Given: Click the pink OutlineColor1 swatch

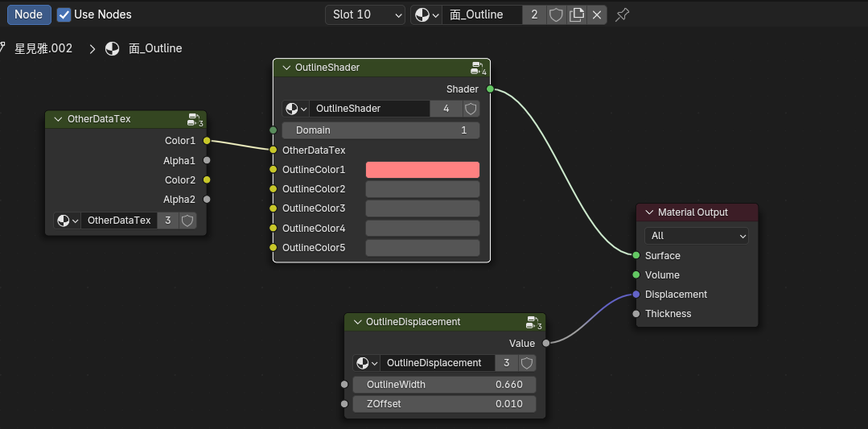Looking at the screenshot, I should [422, 170].
